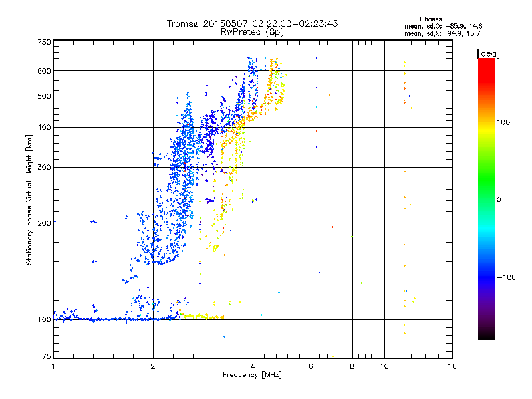Click the RwPretec (8p) subtitle
The height and width of the screenshot is (399, 532).
point(252,31)
